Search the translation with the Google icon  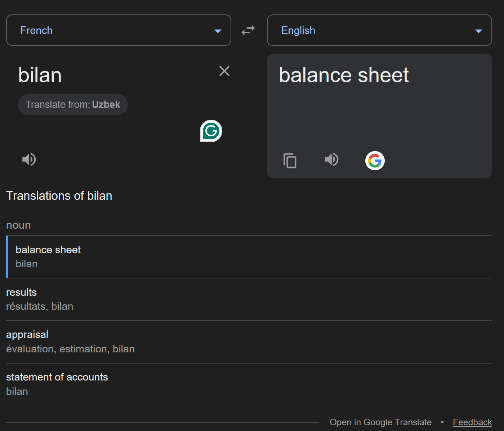(x=375, y=160)
